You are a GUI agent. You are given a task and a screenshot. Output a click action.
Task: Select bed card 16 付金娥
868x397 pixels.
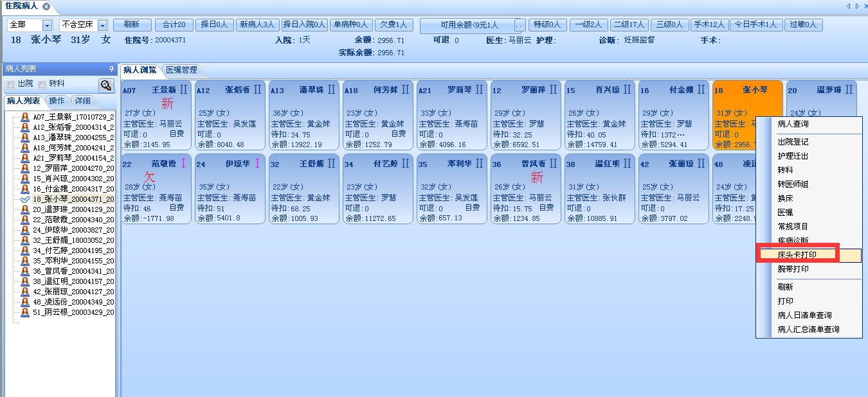click(x=674, y=115)
